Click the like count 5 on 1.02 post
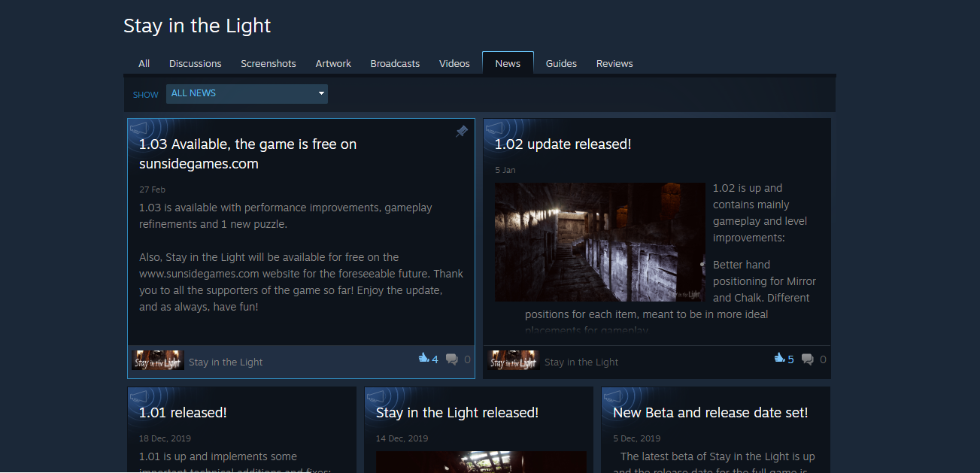The width and height of the screenshot is (980, 473). 790,359
